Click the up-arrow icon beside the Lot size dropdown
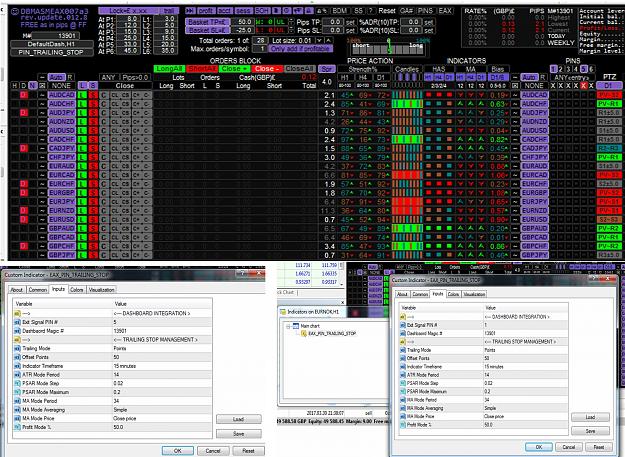 (x=328, y=41)
